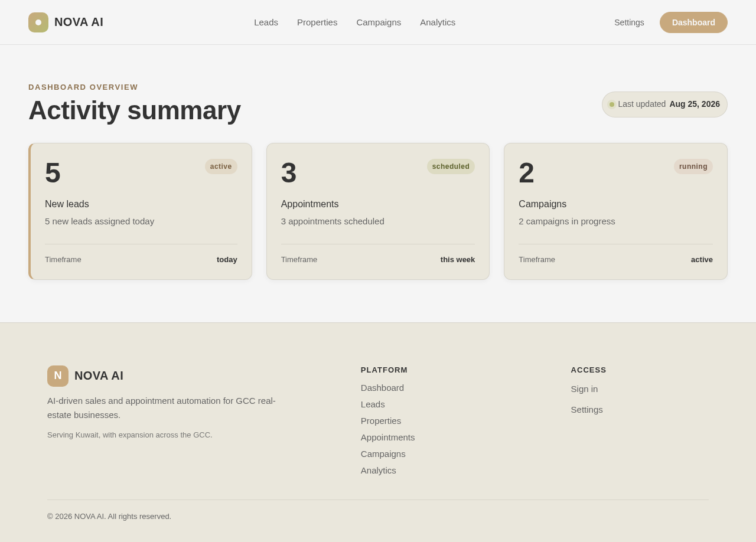Click the Activity summary heading
The width and height of the screenshot is (756, 542).
[135, 110]
